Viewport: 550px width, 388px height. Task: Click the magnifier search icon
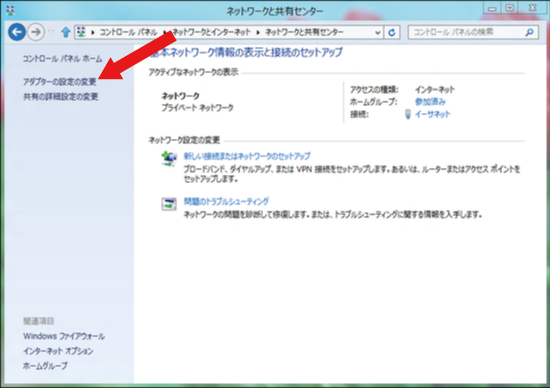point(530,32)
